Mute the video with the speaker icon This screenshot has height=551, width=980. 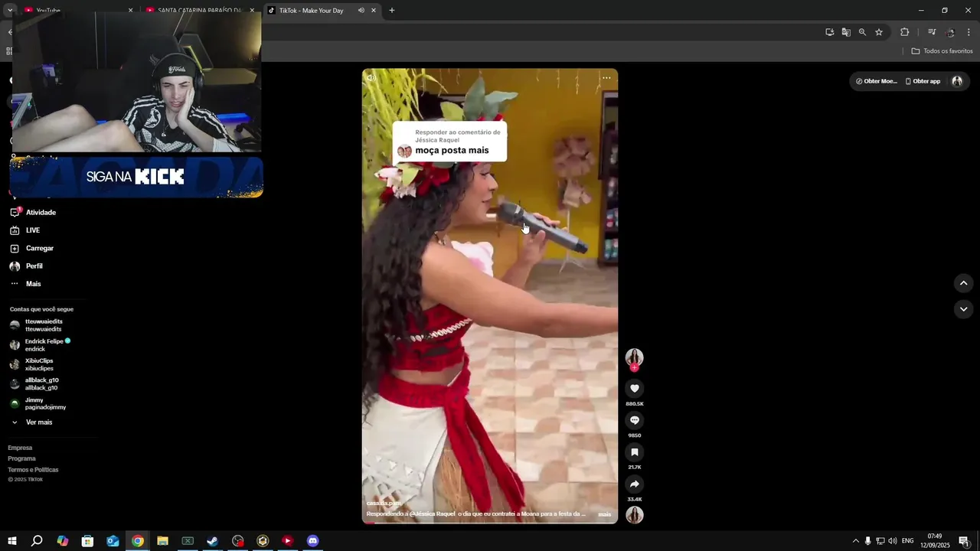tap(371, 77)
